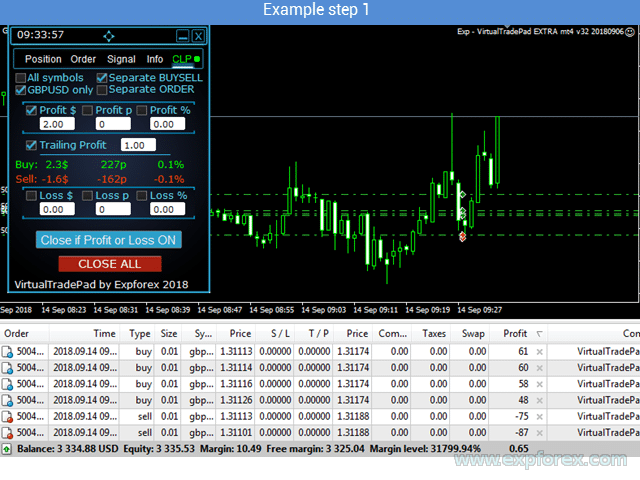Click the total profit value 0.65
This screenshot has height=480, width=640.
[x=518, y=449]
